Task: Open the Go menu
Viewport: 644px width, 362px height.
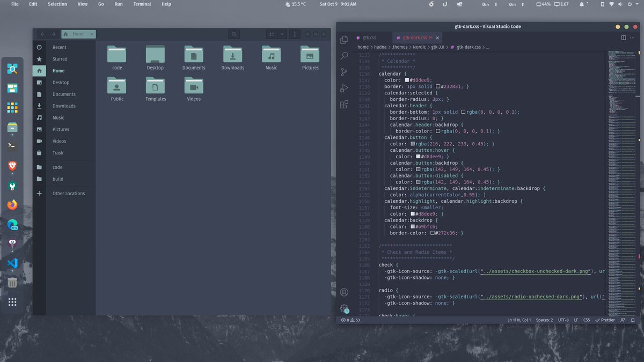Action: click(x=101, y=4)
